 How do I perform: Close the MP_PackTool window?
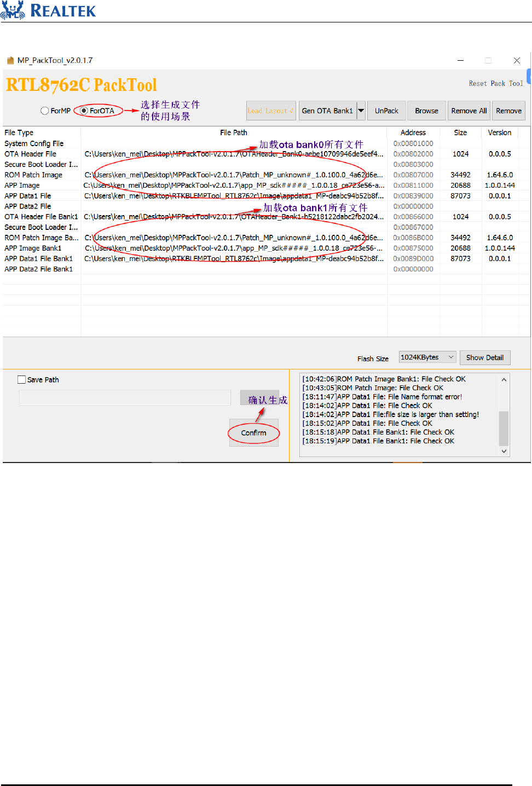pyautogui.click(x=517, y=60)
